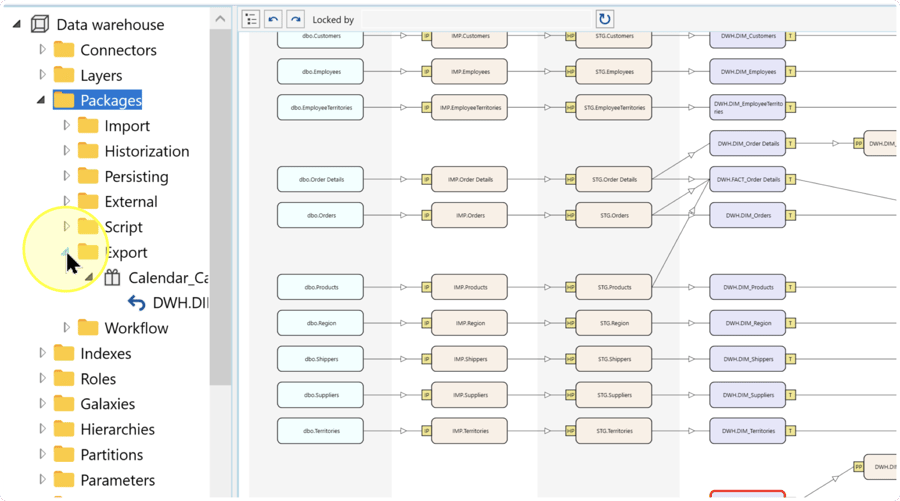The height and width of the screenshot is (501, 900).
Task: Click T badge on DWH.DIM_Products node
Action: pos(790,287)
